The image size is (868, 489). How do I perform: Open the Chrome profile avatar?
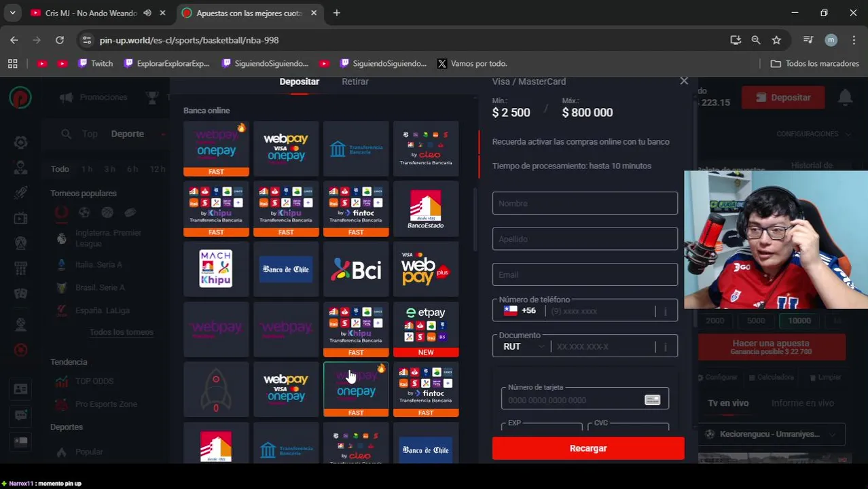pyautogui.click(x=831, y=40)
